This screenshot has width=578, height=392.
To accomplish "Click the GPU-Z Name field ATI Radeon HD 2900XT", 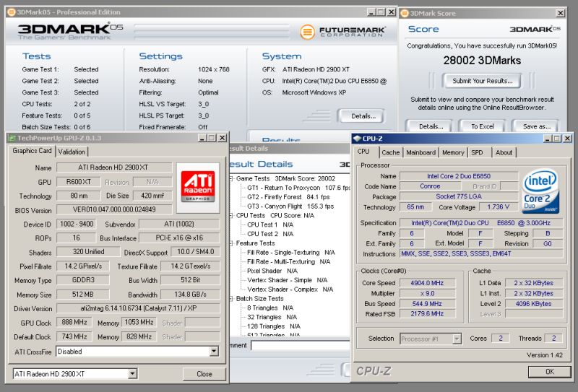I will tap(114, 167).
